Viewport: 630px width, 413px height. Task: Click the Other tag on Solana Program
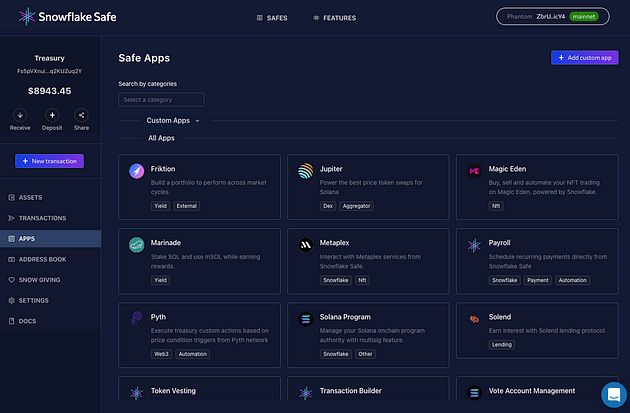coord(365,354)
